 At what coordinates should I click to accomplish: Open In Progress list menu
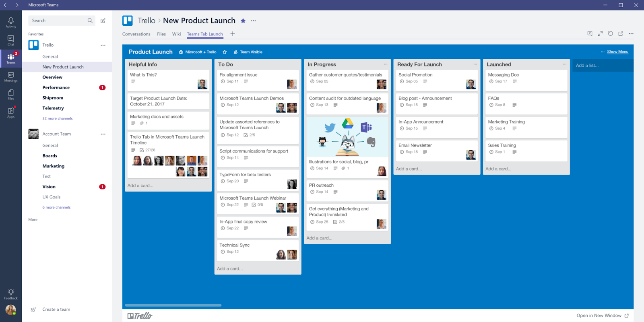pyautogui.click(x=386, y=64)
